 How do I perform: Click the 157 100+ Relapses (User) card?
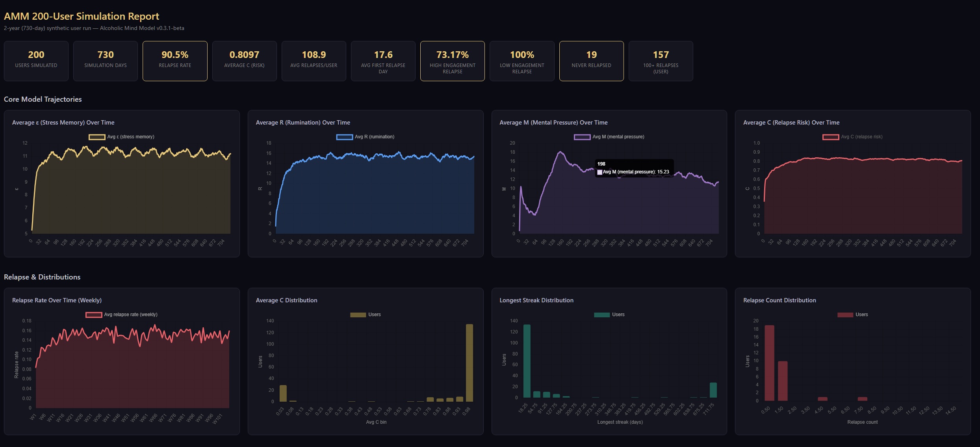click(661, 61)
